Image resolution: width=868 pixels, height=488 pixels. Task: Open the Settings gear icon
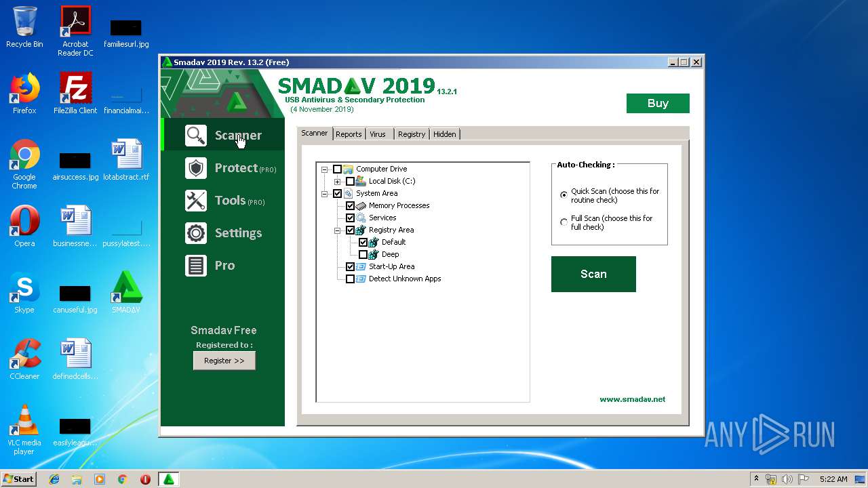(196, 233)
